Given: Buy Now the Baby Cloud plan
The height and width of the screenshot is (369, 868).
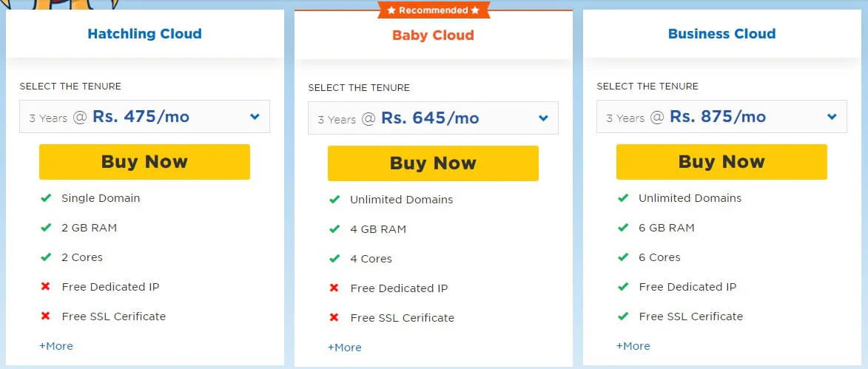Looking at the screenshot, I should (433, 163).
